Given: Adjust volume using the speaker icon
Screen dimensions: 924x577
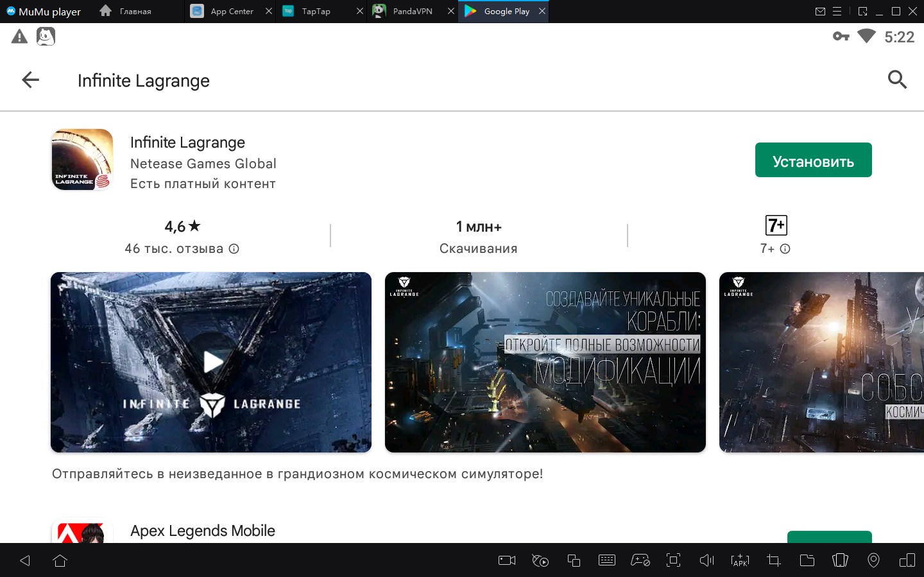Looking at the screenshot, I should tap(706, 560).
